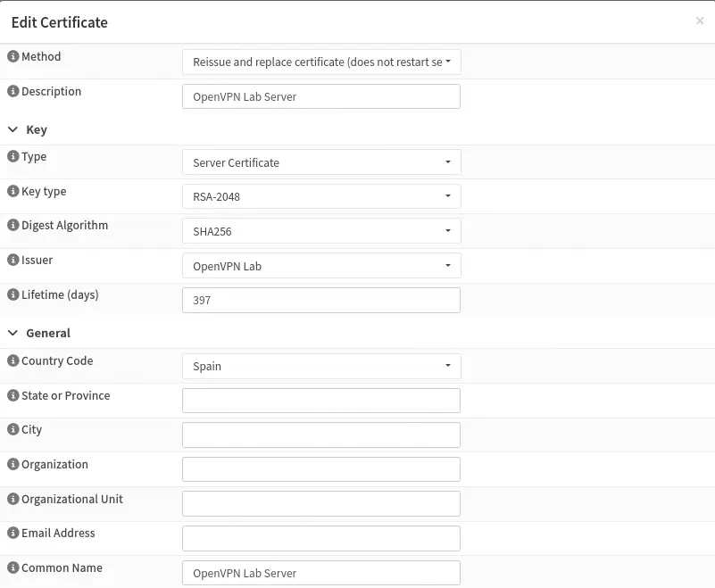The image size is (715, 588).
Task: Expand the Key type RSA-2048 dropdown
Action: pyautogui.click(x=321, y=196)
